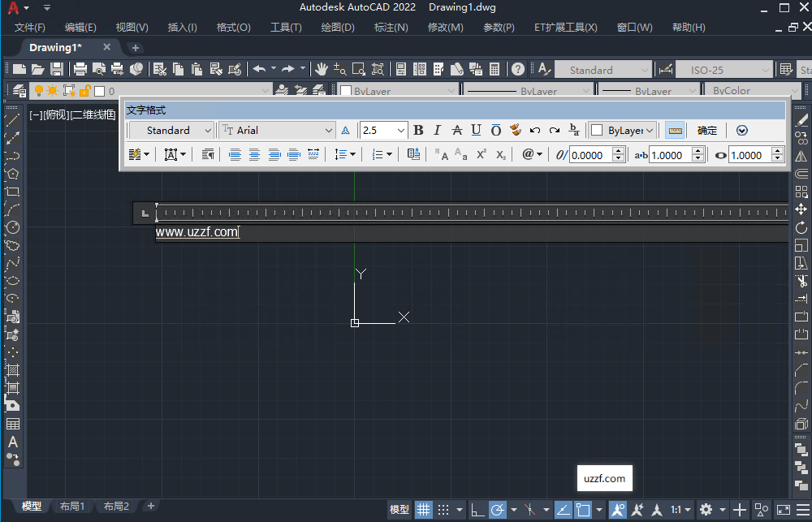Image resolution: width=812 pixels, height=522 pixels.
Task: Toggle grid display in the status bar
Action: tap(423, 509)
